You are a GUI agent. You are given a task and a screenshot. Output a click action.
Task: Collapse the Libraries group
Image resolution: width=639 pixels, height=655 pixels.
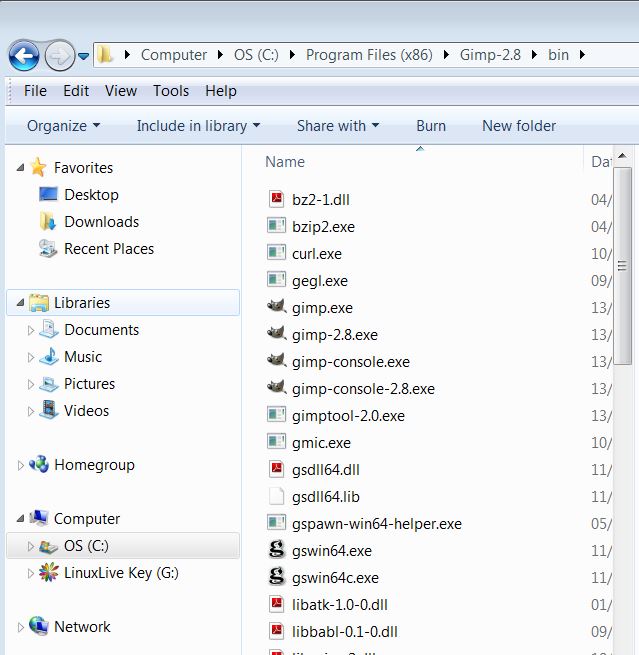click(x=20, y=303)
